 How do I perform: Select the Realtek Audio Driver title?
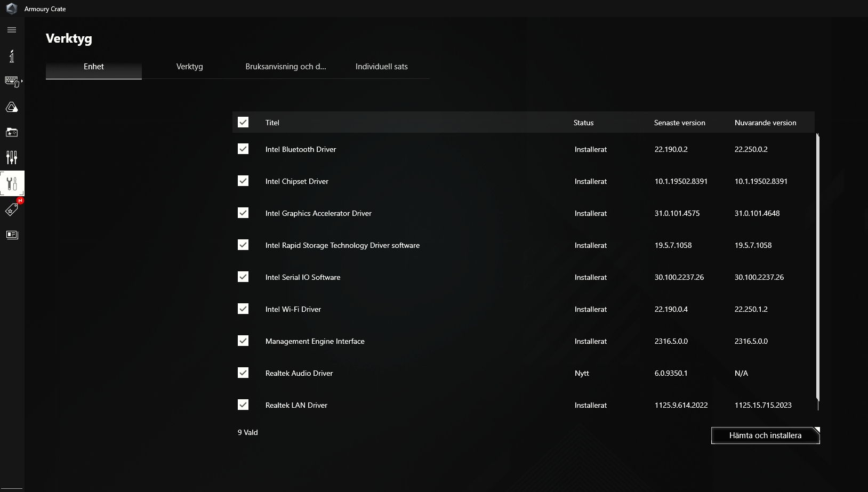[x=299, y=373]
